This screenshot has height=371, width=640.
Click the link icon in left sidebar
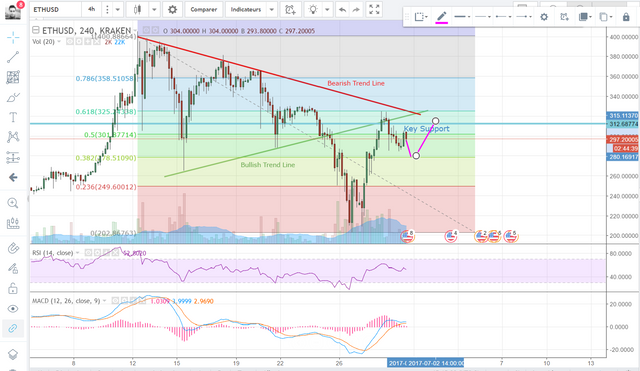coord(13,328)
